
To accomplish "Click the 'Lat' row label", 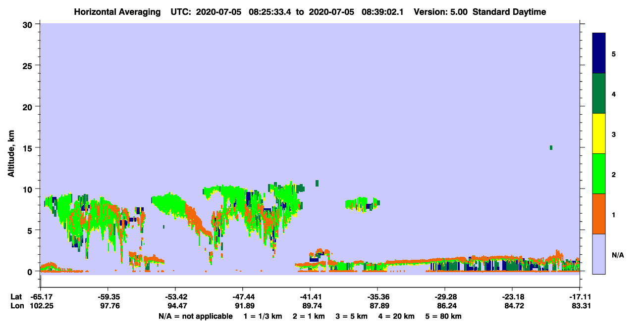I will [x=15, y=297].
